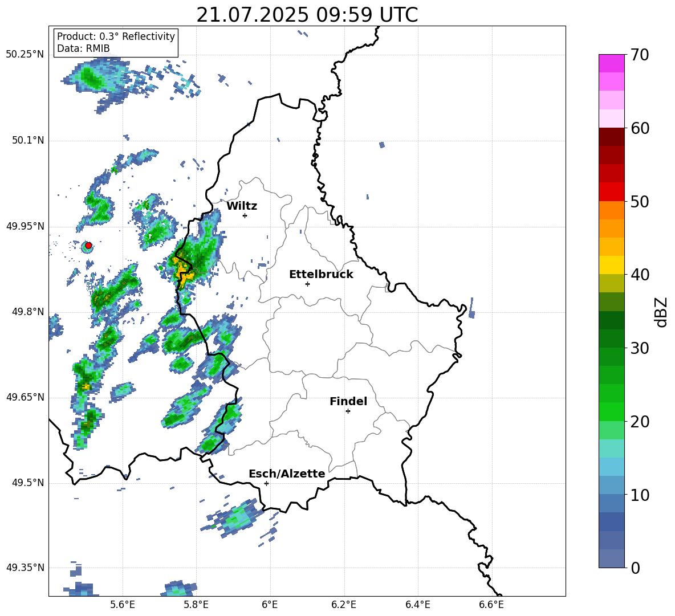
Task: Click the 'Product: 0.3° Reflectivity' text
Action: (x=116, y=36)
